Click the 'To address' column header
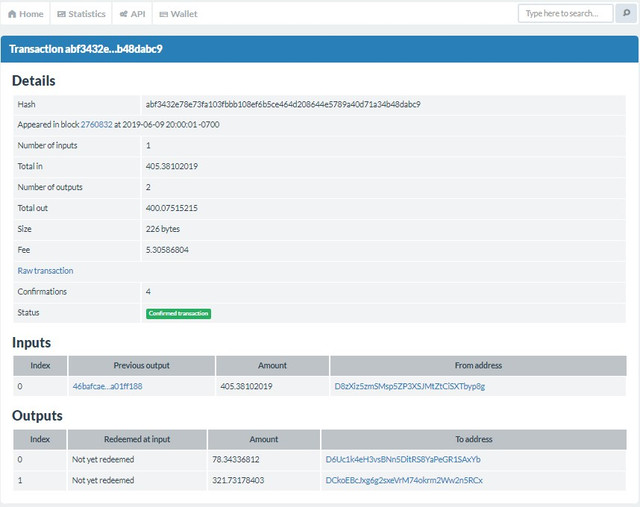640x507 pixels. (x=473, y=439)
